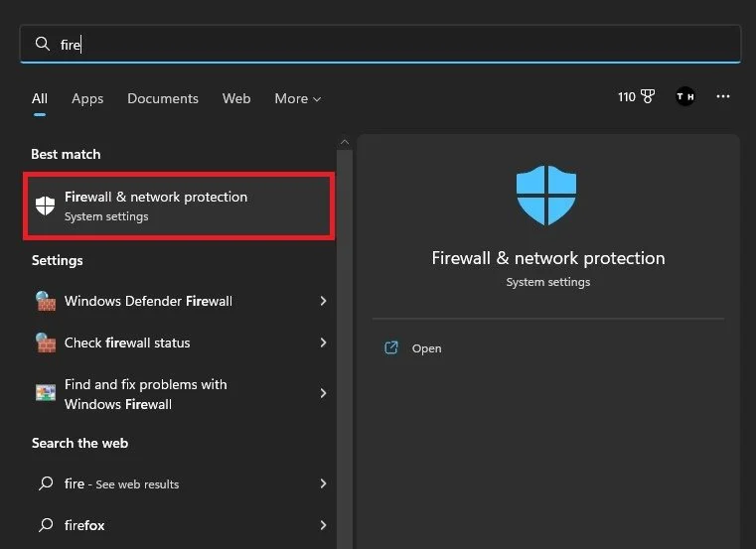Click the 110 rewards points number
This screenshot has width=756, height=549.
coord(626,97)
